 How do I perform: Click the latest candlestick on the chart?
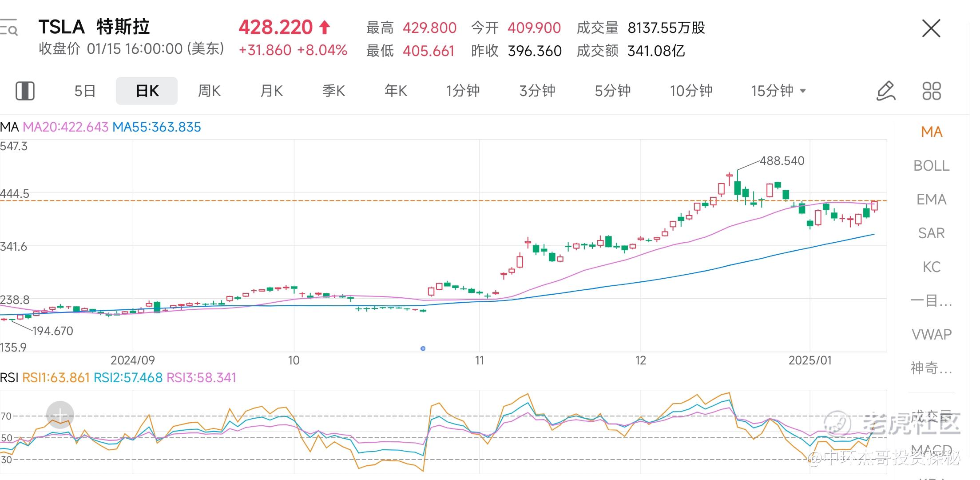(874, 206)
